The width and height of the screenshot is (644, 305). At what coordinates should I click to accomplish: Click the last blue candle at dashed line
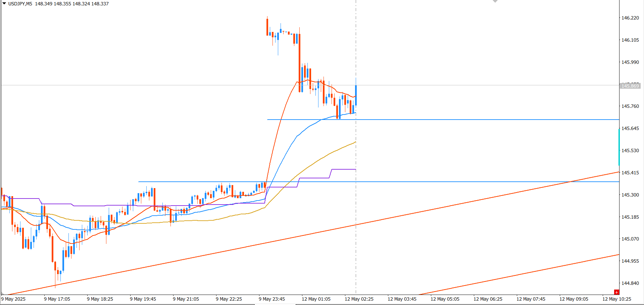(x=356, y=95)
